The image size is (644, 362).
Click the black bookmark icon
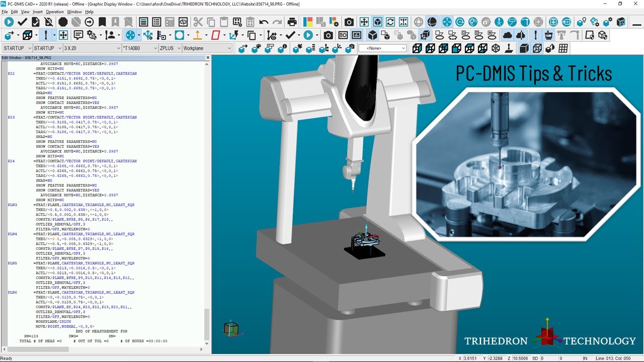click(102, 22)
